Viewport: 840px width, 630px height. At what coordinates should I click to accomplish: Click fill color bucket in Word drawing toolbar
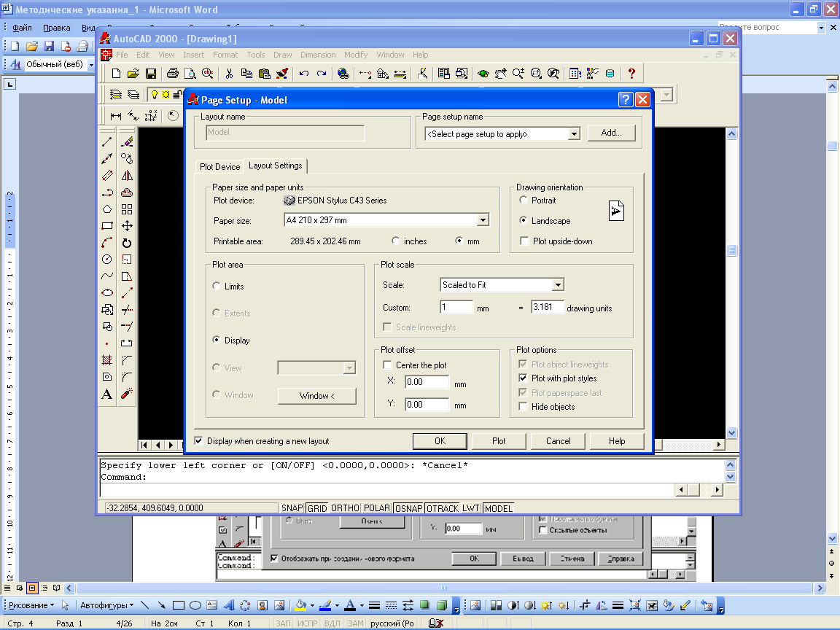click(x=300, y=605)
